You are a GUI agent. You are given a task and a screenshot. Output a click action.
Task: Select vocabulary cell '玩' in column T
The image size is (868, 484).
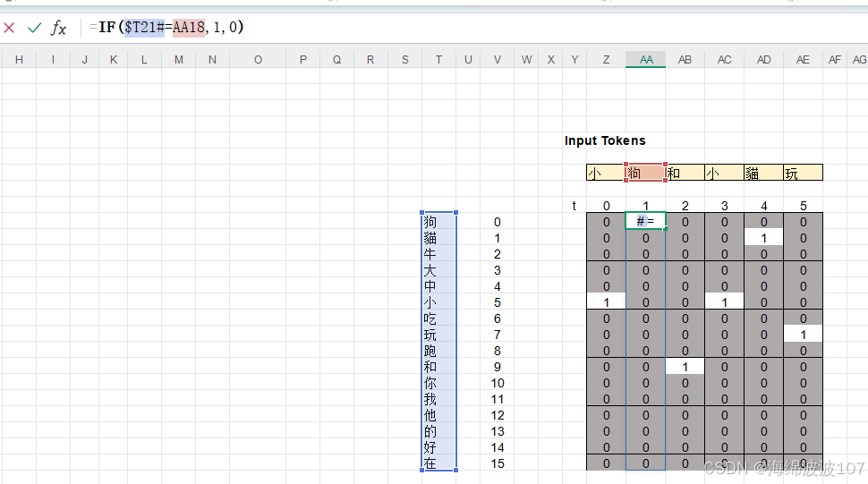point(438,334)
